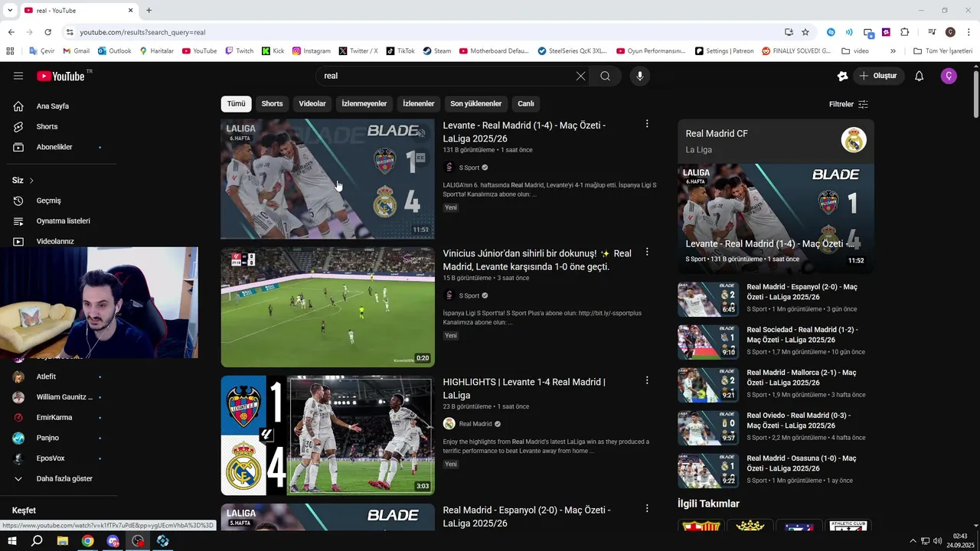Click the Oluştur create button
Image resolution: width=980 pixels, height=551 pixels.
click(878, 76)
